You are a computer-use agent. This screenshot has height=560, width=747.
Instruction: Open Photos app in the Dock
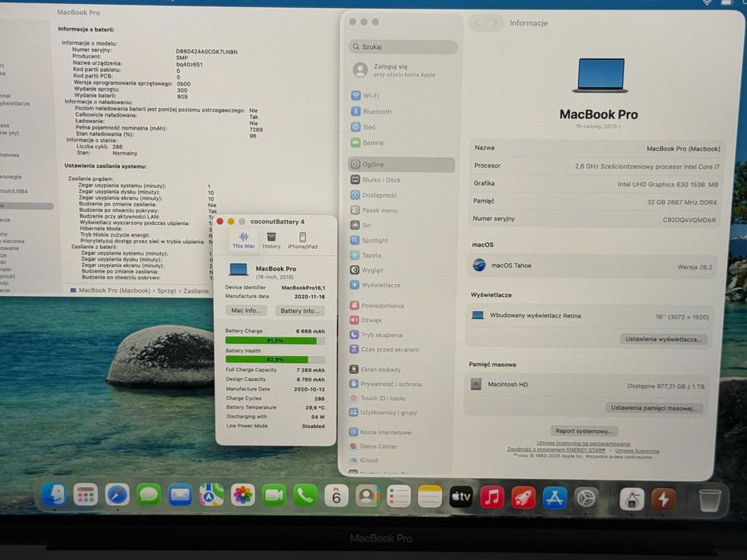(x=243, y=496)
